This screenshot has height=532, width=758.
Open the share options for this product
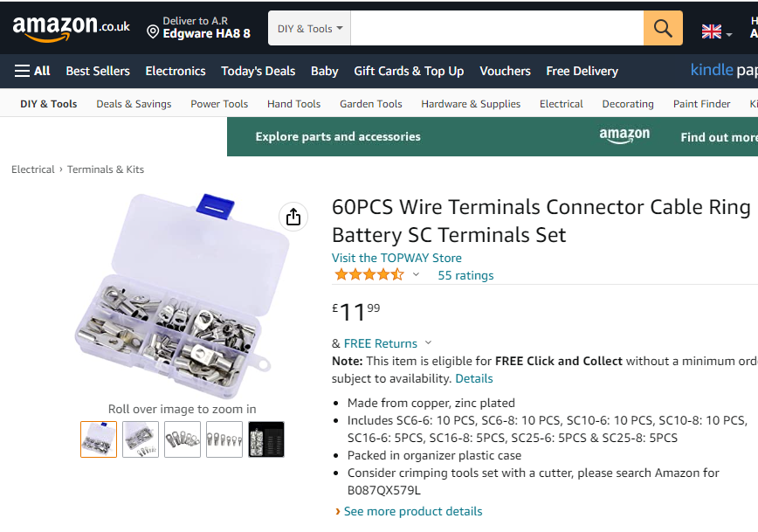pyautogui.click(x=293, y=217)
